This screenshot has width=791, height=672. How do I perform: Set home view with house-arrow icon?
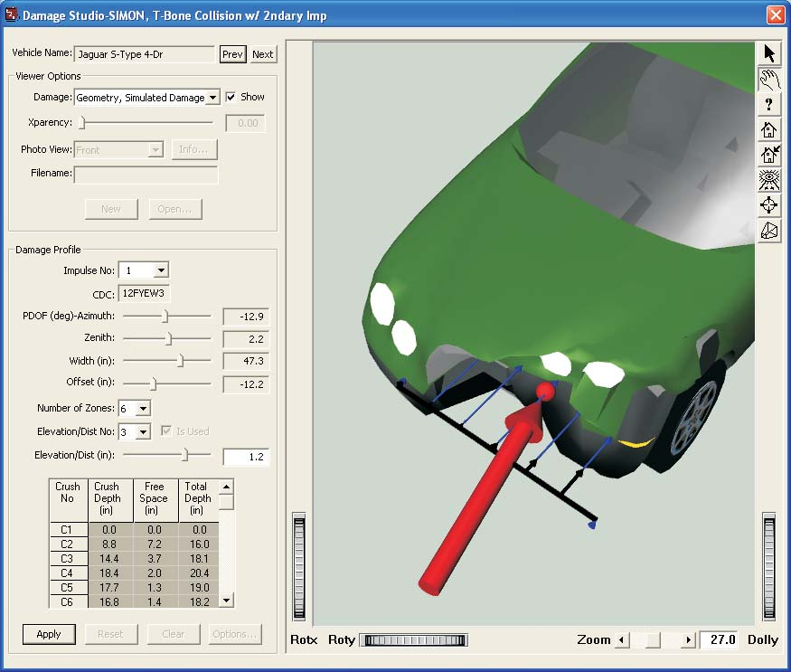768,155
